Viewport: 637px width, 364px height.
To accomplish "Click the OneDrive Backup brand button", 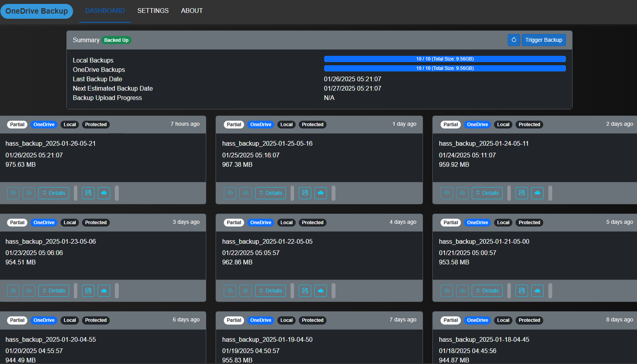I will 37,11.
